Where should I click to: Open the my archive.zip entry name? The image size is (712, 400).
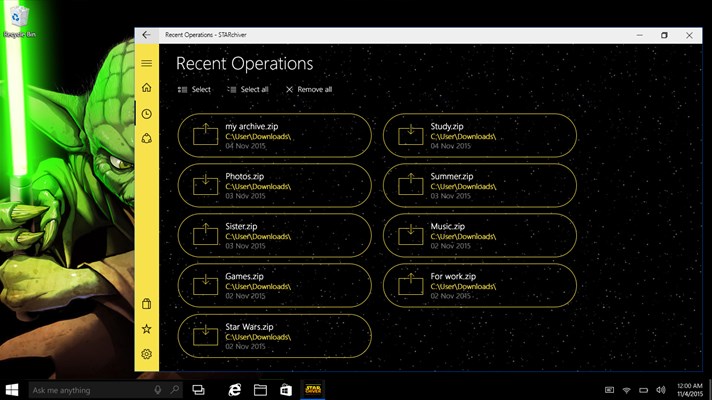pyautogui.click(x=252, y=127)
